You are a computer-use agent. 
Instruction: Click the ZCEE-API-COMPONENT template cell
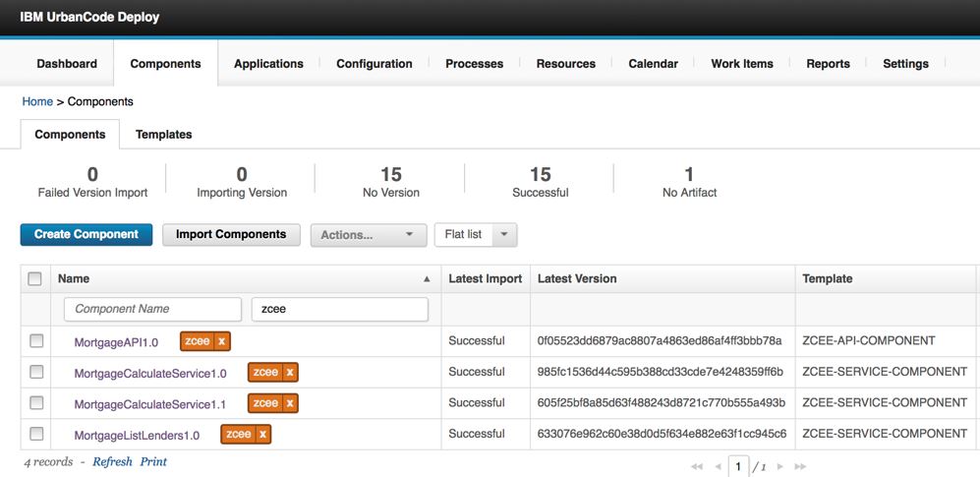pos(869,340)
